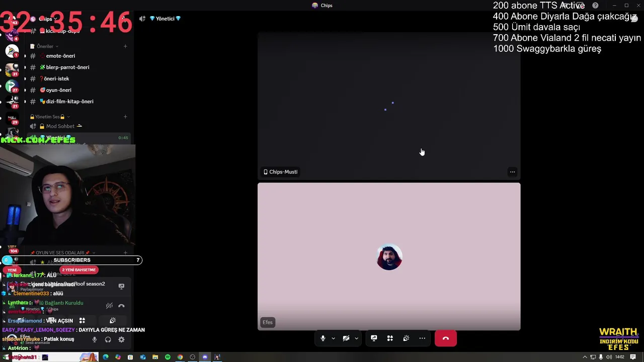Viewport: 644px width, 362px height.
Task: Show hidden system tray icons
Action: 585,357
